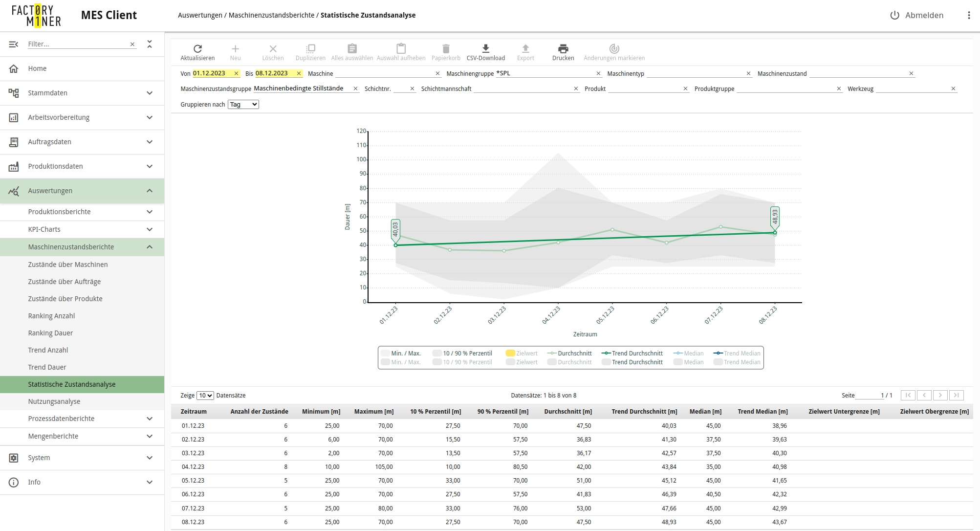Select the Nutzungsanalyse menu item
This screenshot has width=980, height=531.
click(54, 401)
